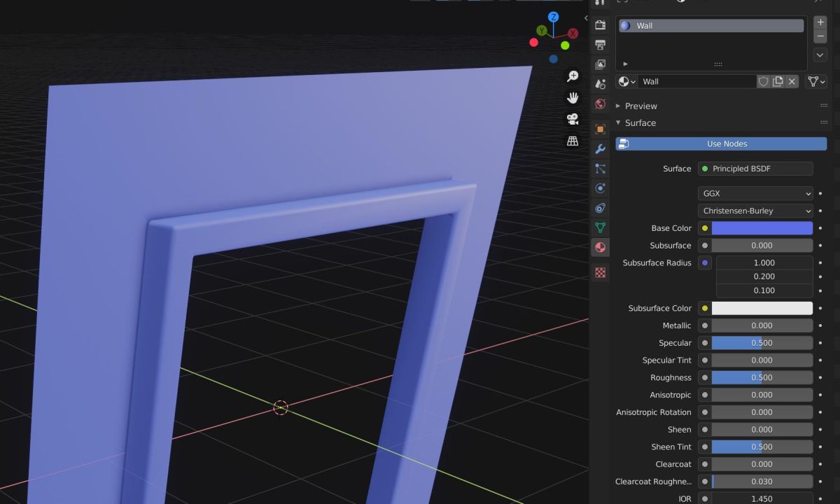840x504 pixels.
Task: Click the Principled BSDF surface shader button
Action: [755, 169]
